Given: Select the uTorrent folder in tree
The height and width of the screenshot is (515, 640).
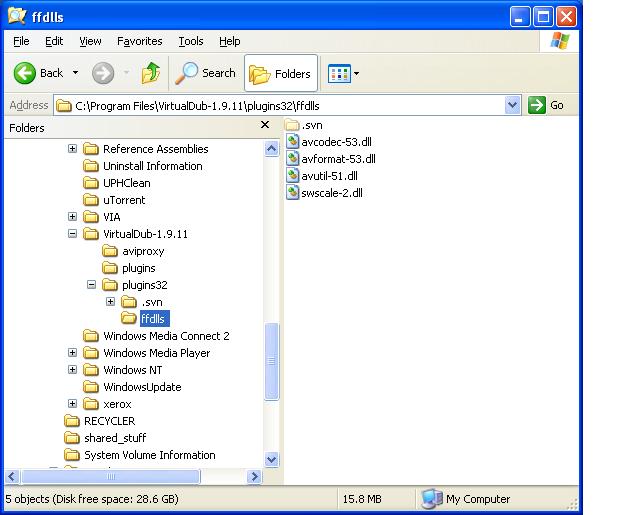Looking at the screenshot, I should [124, 200].
